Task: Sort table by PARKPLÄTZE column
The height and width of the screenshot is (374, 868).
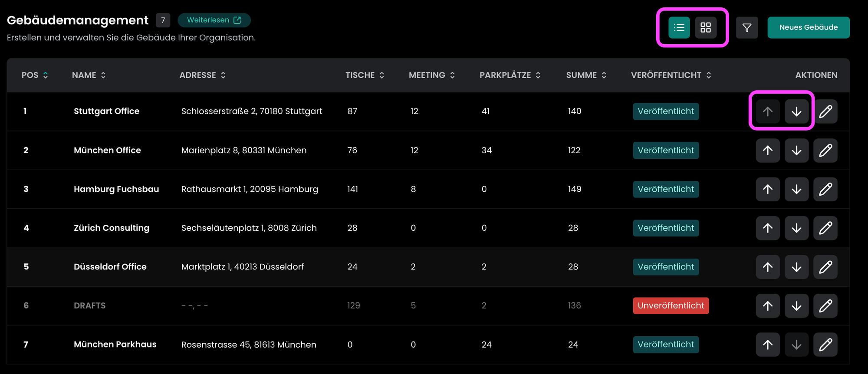Action: [x=510, y=75]
